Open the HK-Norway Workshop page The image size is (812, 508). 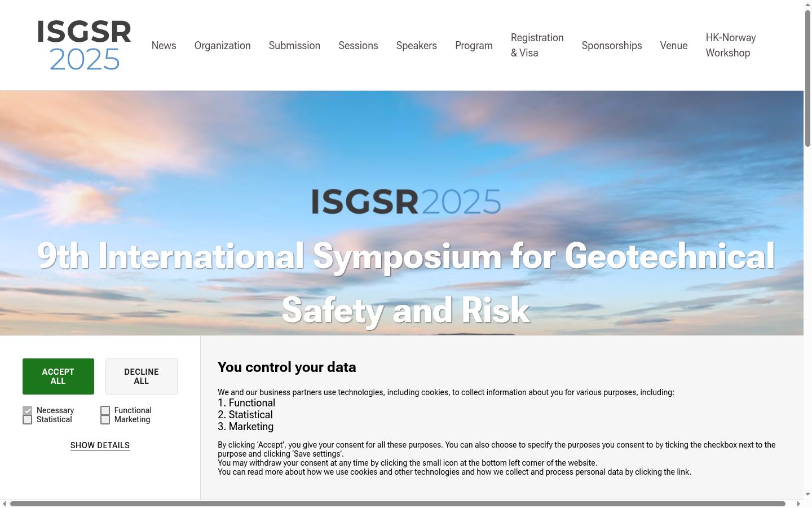tap(731, 45)
